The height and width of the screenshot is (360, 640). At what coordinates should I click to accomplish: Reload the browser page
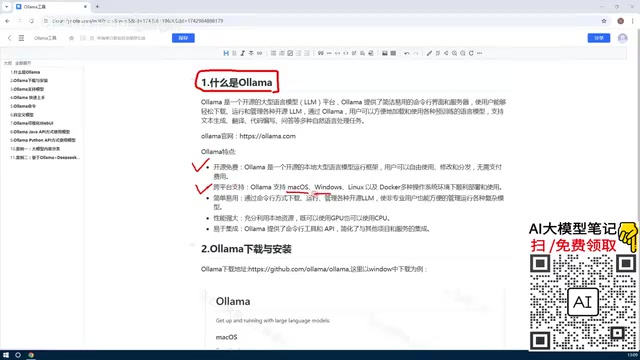(x=31, y=21)
